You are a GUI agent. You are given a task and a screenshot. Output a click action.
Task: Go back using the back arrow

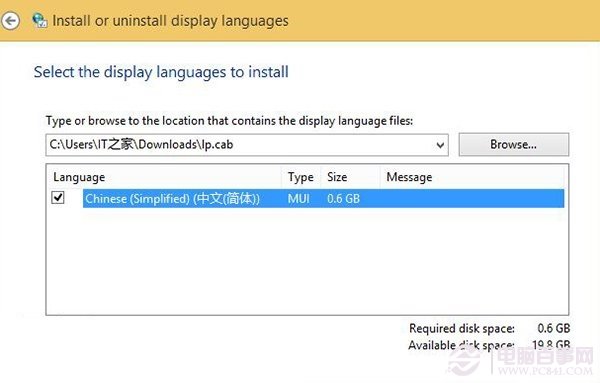click(10, 20)
